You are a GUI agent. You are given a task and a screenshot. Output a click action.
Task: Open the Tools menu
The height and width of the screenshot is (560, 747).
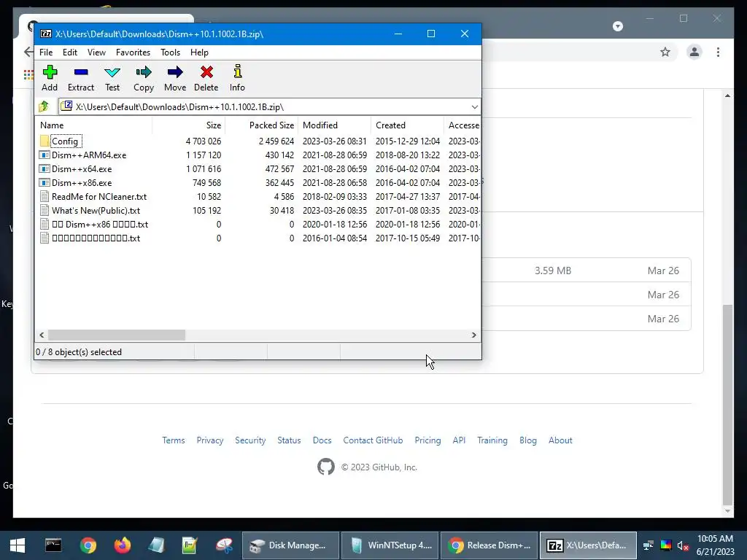[x=170, y=52]
